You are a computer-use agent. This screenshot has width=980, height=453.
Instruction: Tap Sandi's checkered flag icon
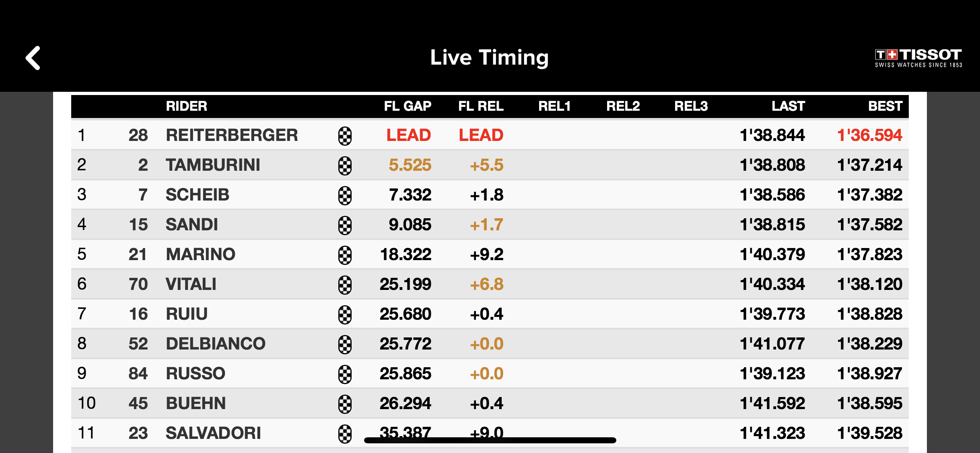coord(345,225)
